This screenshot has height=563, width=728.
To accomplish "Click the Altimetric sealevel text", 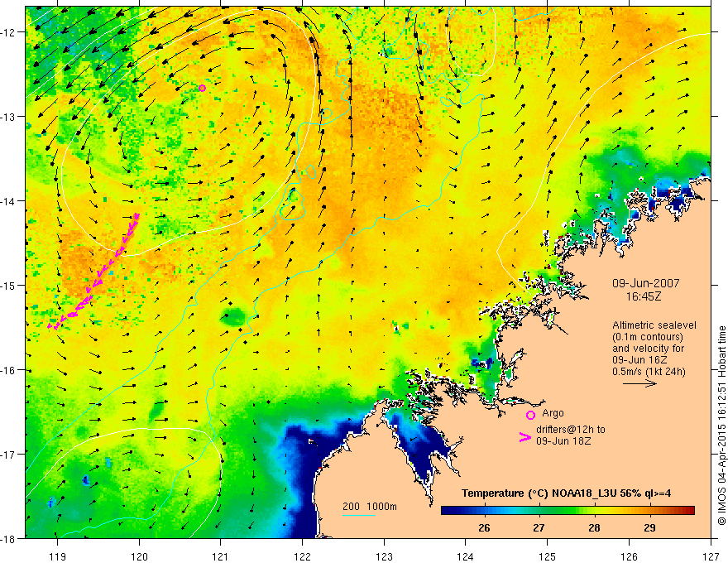I will [x=654, y=325].
